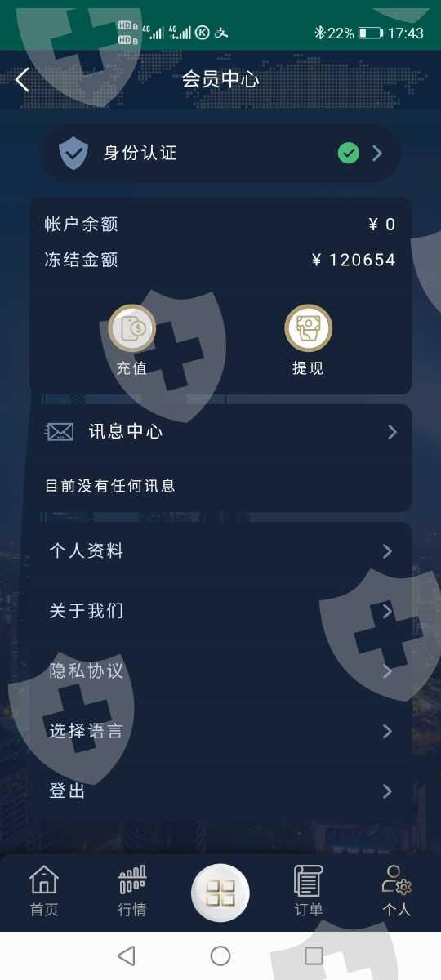Open 个人资料 via its chevron arrow
Viewport: 441px width, 980px height.
[387, 551]
